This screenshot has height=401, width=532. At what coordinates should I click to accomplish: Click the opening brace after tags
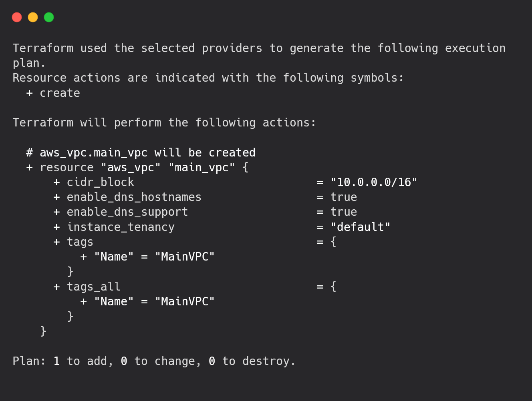coord(333,242)
